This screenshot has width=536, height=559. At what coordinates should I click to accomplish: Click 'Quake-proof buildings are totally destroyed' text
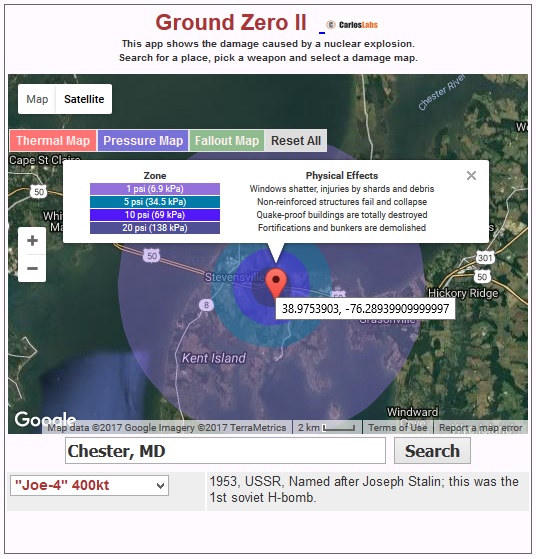point(342,215)
